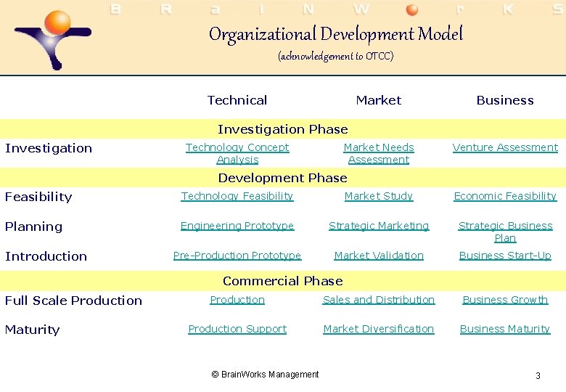Click the Investigation row label
Viewport: 566px width, 392px height.
coord(49,148)
